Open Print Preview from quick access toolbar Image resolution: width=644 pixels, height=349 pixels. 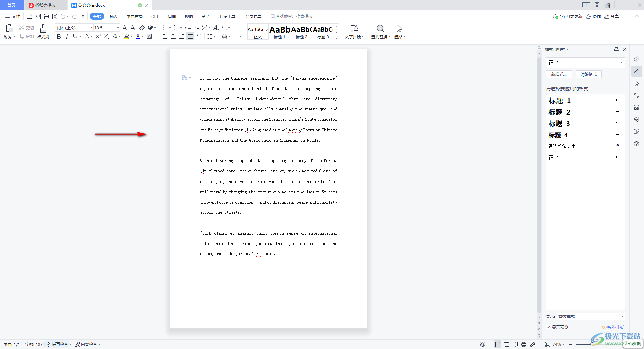55,16
